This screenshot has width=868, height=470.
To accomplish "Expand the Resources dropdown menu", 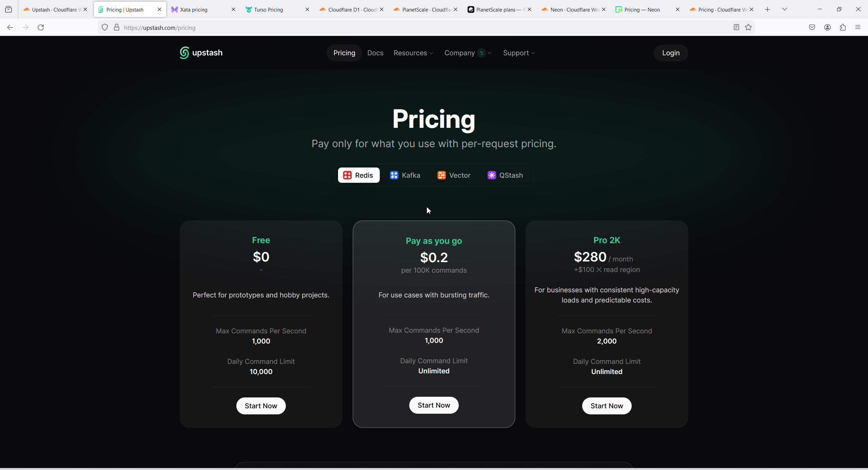I will point(413,53).
